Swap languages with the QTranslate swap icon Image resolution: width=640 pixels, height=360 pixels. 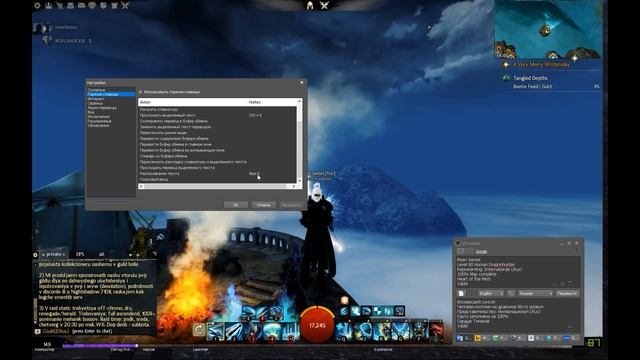click(511, 293)
